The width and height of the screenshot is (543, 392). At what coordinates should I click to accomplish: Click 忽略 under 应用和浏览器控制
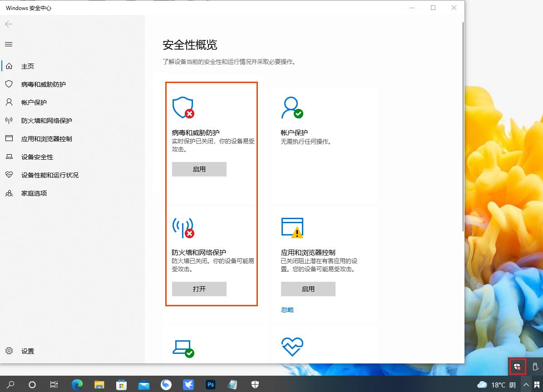click(287, 309)
